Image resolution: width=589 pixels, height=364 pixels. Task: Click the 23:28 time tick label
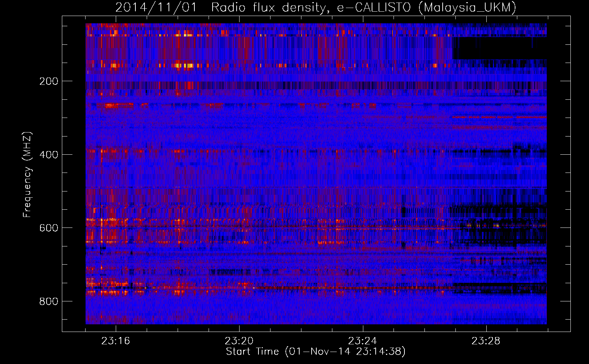coord(486,341)
